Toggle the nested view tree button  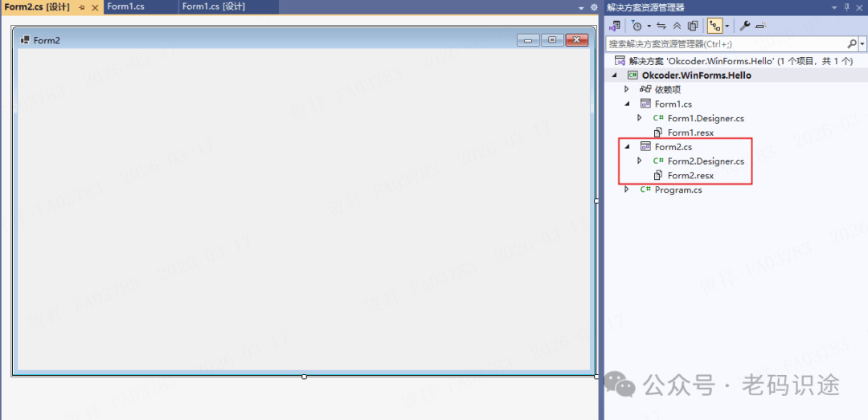[x=714, y=26]
